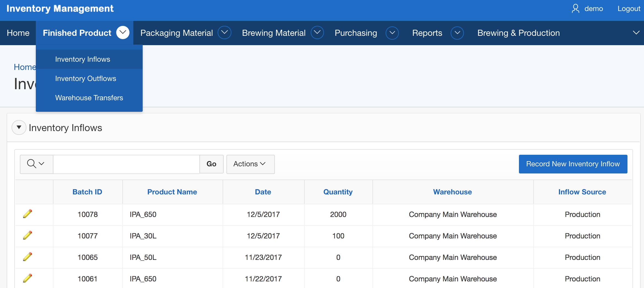Open the Purchasing menu chevron
644x288 pixels.
pos(392,33)
